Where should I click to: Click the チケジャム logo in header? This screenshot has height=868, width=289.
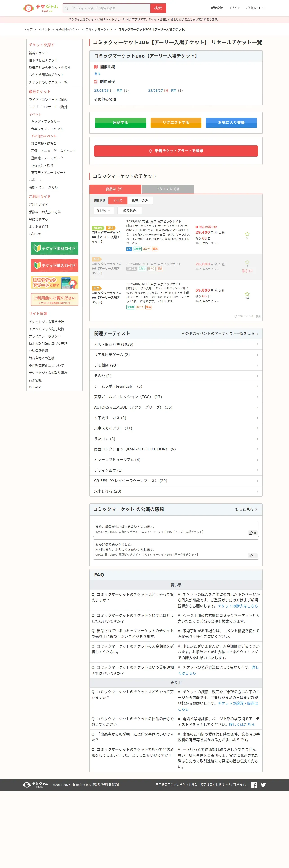click(41, 8)
